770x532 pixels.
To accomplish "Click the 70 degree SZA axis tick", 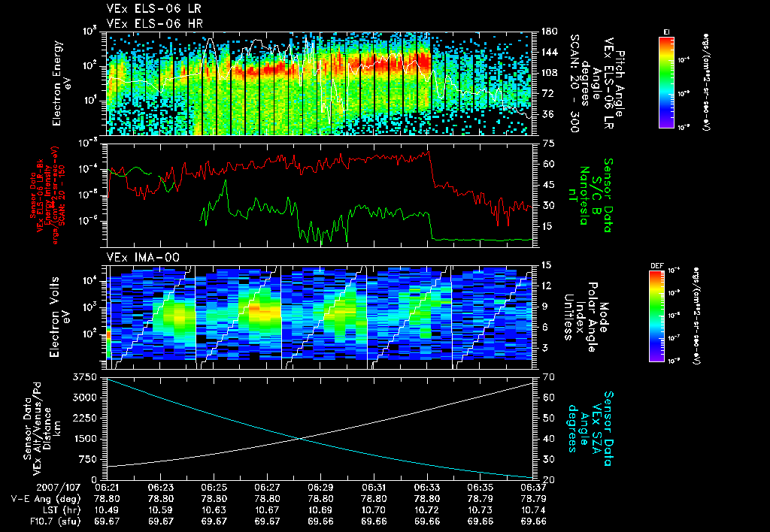I will coord(548,377).
